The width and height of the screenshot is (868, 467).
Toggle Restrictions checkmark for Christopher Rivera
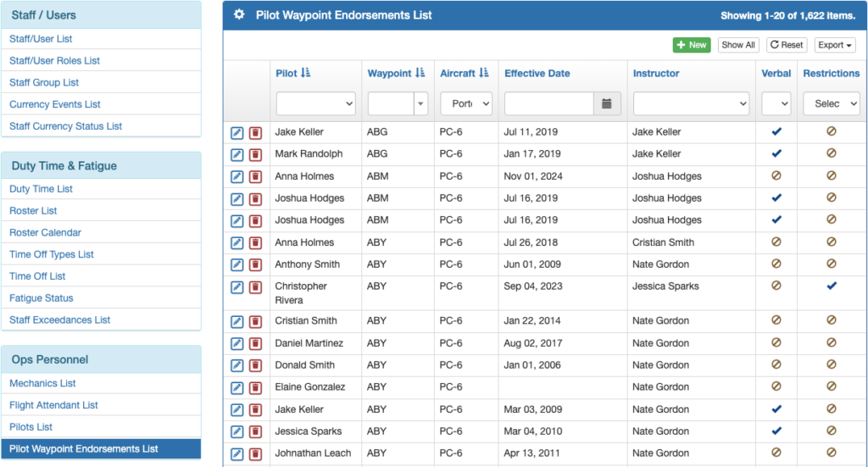pos(831,286)
